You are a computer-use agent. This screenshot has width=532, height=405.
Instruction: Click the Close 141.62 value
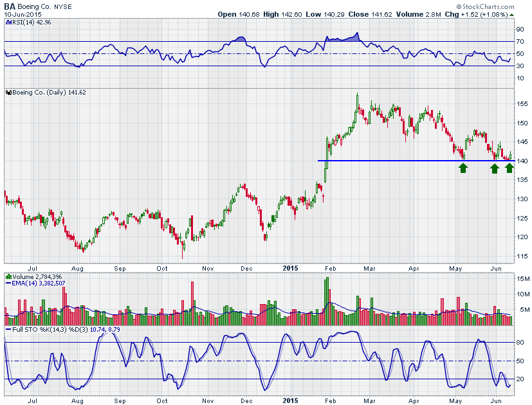(x=370, y=15)
